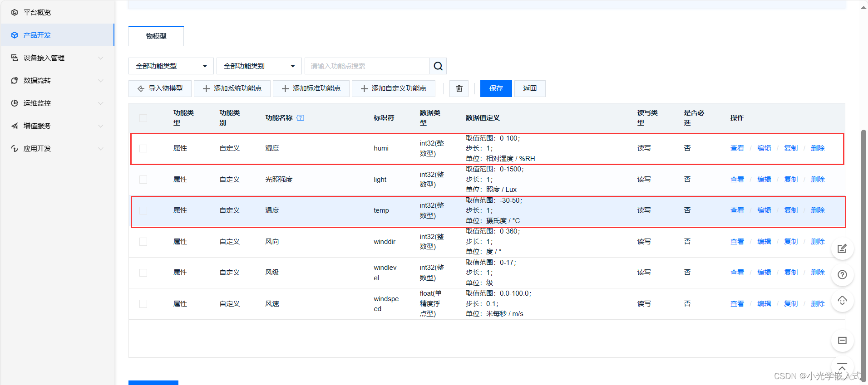
Task: Click 添加系统功能点 button
Action: pos(232,88)
